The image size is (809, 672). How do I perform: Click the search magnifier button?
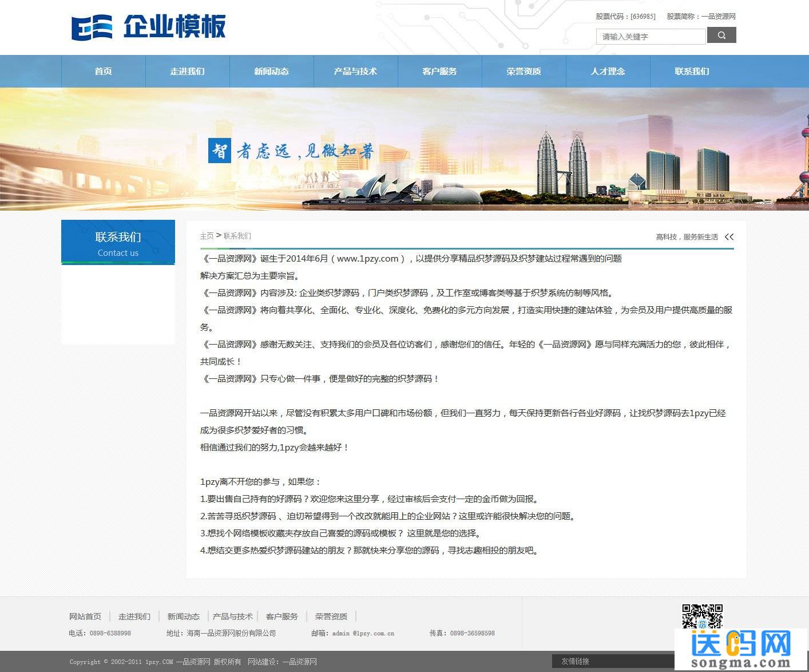721,35
